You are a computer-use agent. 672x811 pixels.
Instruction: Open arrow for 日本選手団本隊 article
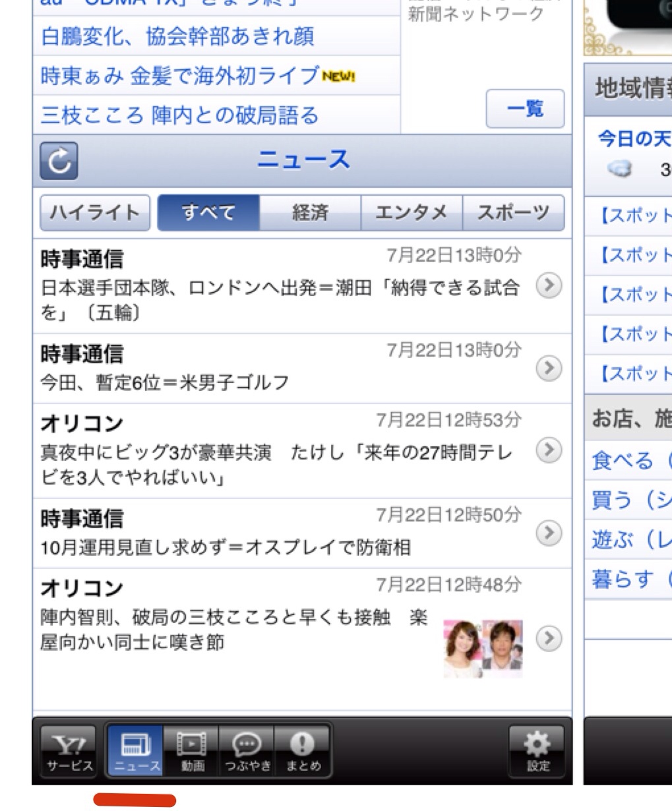pyautogui.click(x=548, y=285)
